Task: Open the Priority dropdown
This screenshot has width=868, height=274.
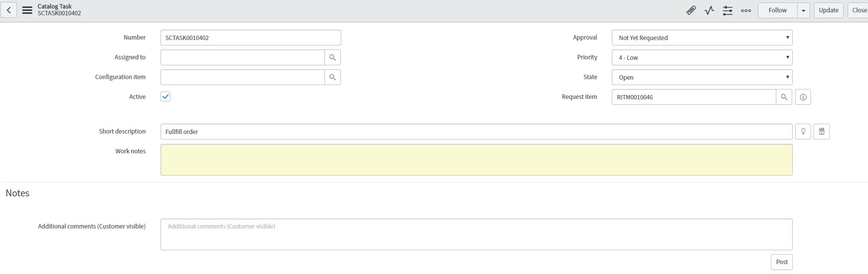Action: (x=702, y=57)
